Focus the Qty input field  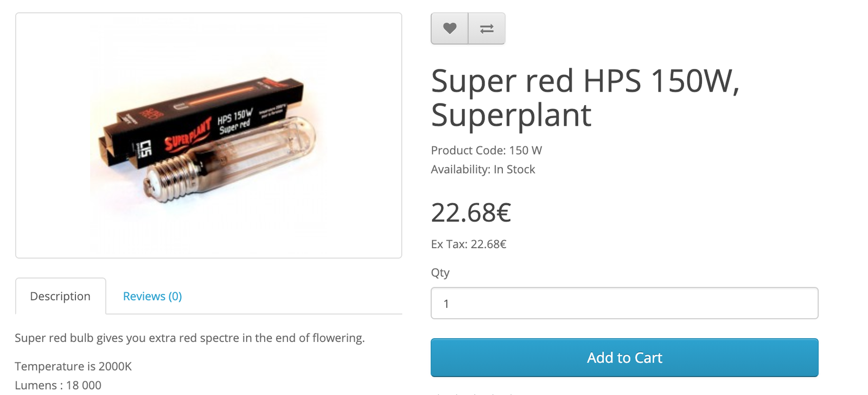click(624, 303)
